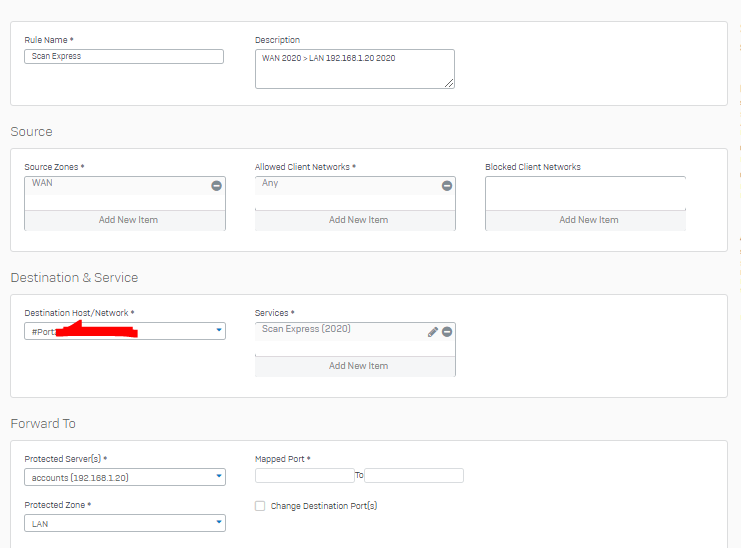Add New Item under Services
This screenshot has height=548, width=741.
coord(358,366)
